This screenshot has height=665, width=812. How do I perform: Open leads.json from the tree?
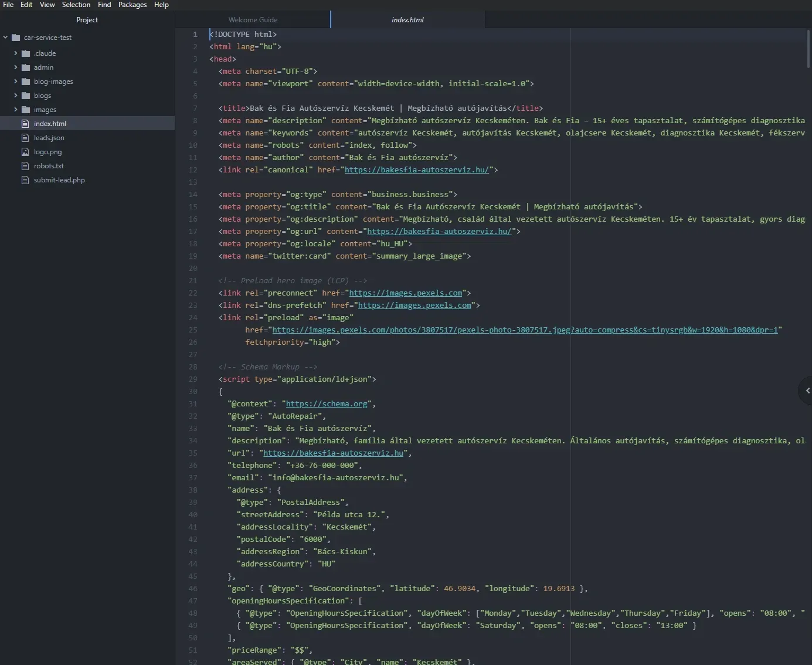49,138
